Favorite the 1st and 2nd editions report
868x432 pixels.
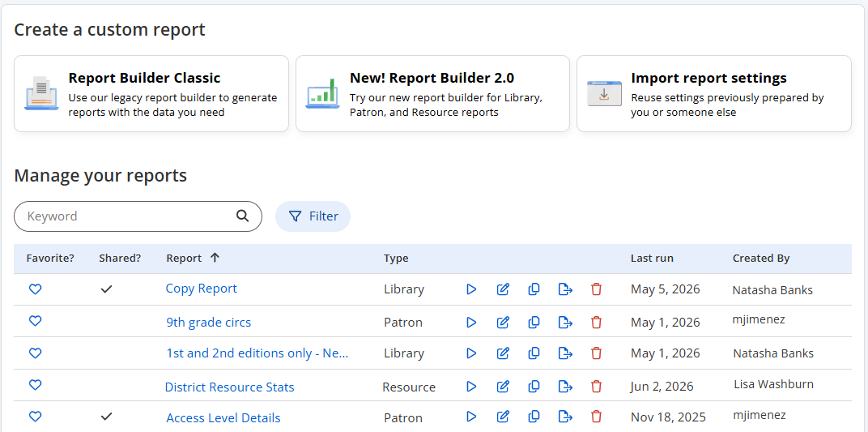35,353
